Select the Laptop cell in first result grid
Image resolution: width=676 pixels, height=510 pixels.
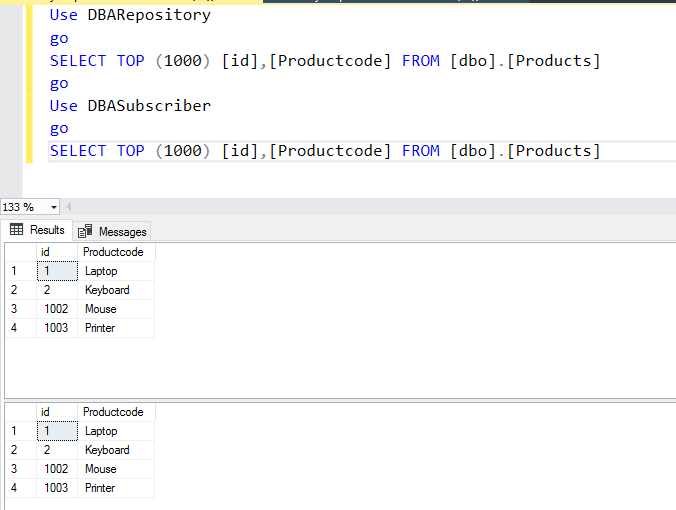(x=115, y=271)
